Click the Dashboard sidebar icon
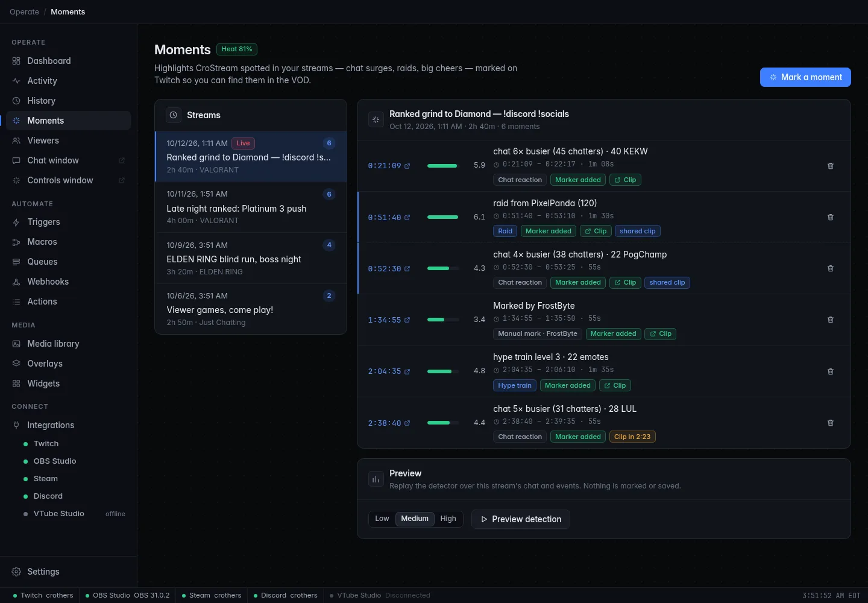The image size is (868, 603). (x=16, y=61)
